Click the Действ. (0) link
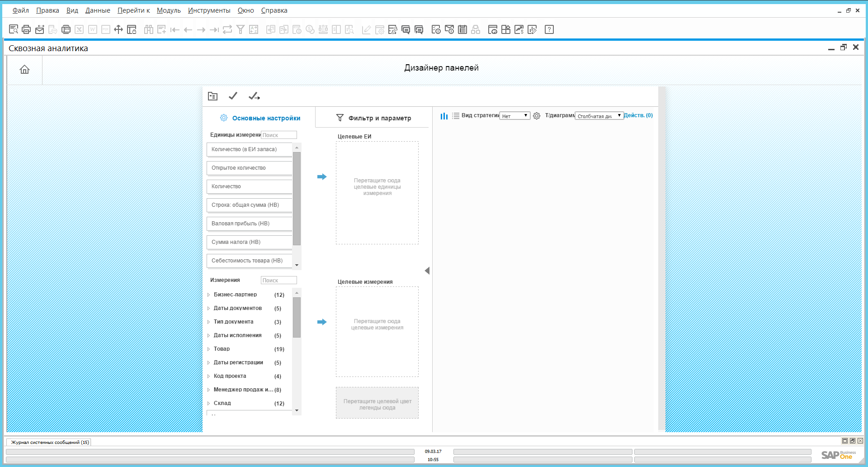 (638, 115)
